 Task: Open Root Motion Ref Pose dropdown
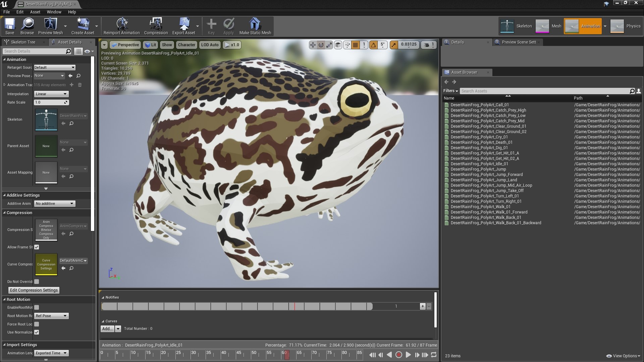tap(51, 316)
